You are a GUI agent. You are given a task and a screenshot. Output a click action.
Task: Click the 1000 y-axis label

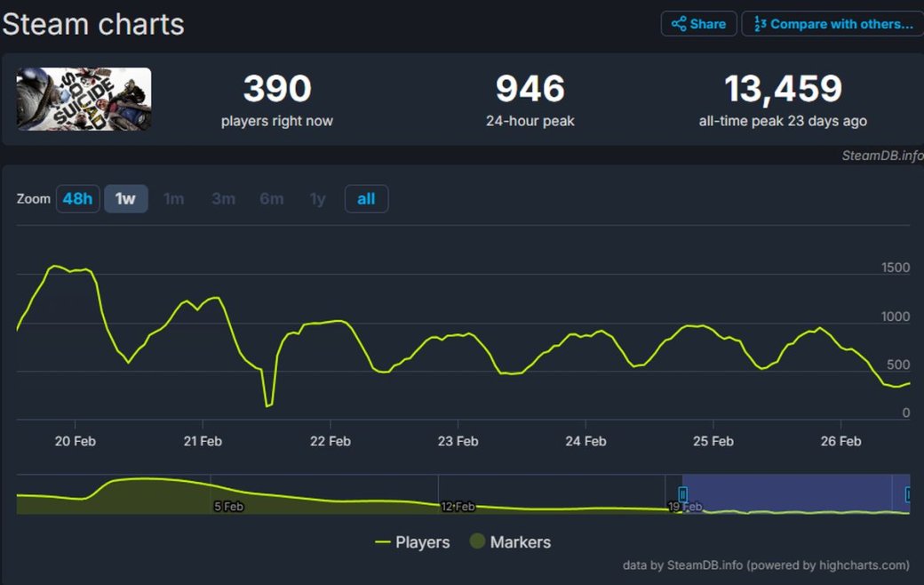click(x=896, y=317)
